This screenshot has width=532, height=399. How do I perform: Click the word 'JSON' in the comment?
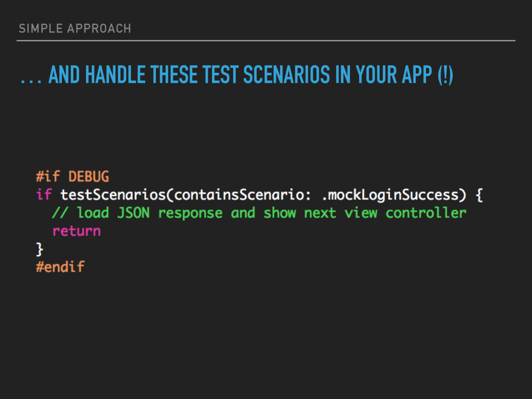pos(134,213)
